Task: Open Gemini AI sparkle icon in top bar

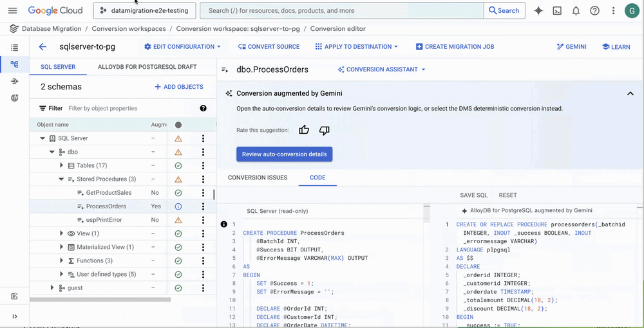Action: (x=538, y=11)
